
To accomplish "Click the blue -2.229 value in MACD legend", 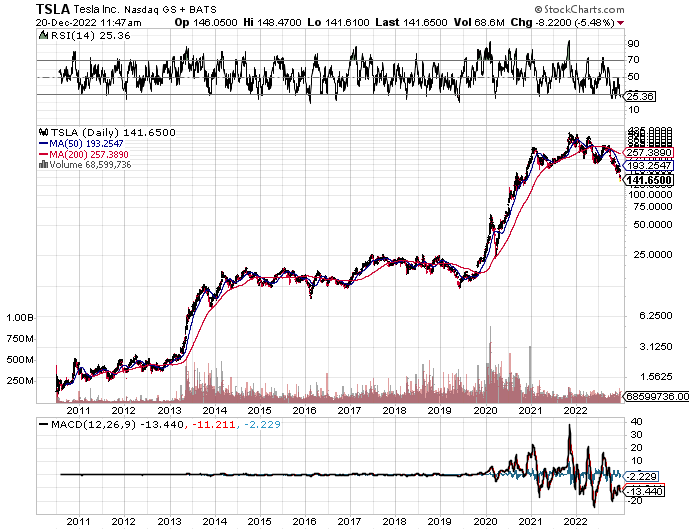I will 261,425.
